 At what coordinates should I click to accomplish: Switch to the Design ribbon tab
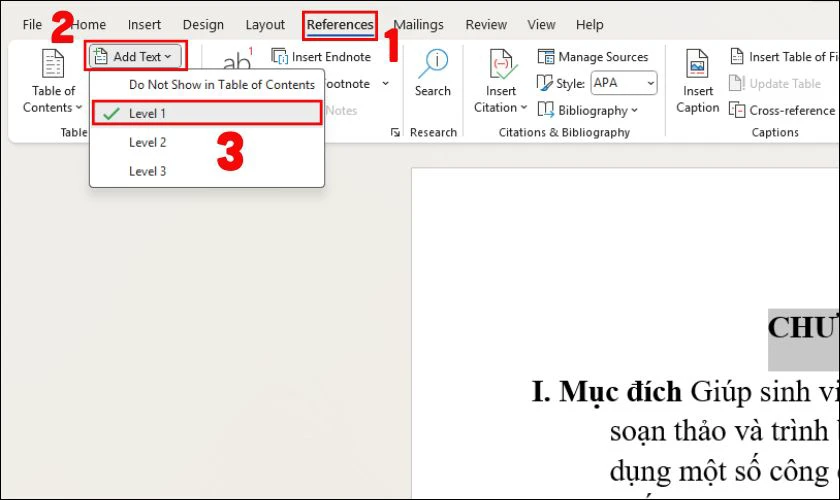click(x=203, y=25)
